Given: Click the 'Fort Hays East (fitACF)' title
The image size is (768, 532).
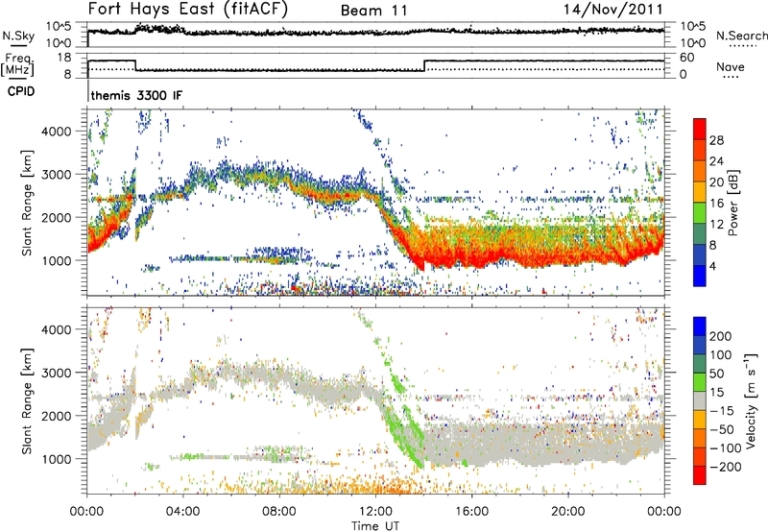Looking at the screenshot, I should [187, 10].
